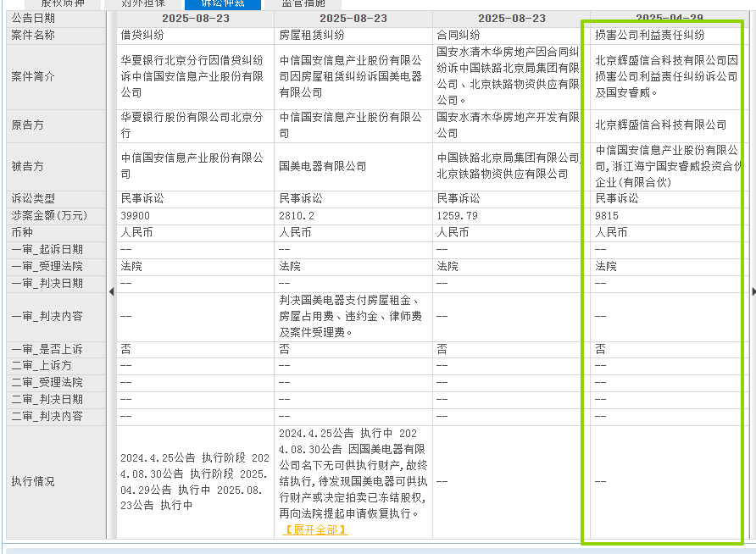Open the 诉讼仲裁 tab
The height and width of the screenshot is (554, 756).
point(223,4)
